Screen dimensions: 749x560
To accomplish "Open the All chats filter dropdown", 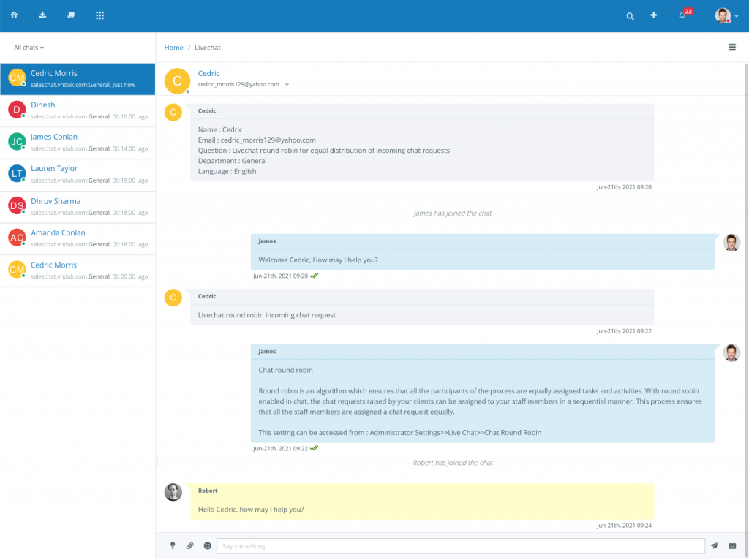I will click(x=29, y=47).
